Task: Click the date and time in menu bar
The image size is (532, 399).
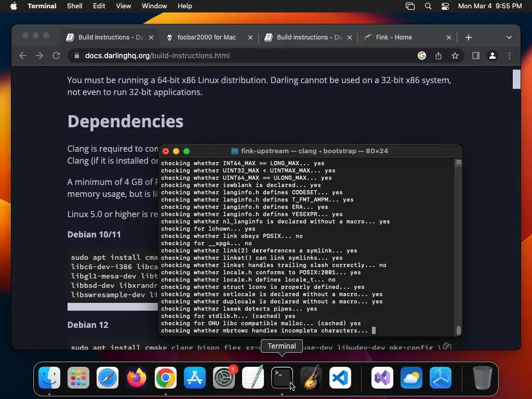Action: click(490, 6)
